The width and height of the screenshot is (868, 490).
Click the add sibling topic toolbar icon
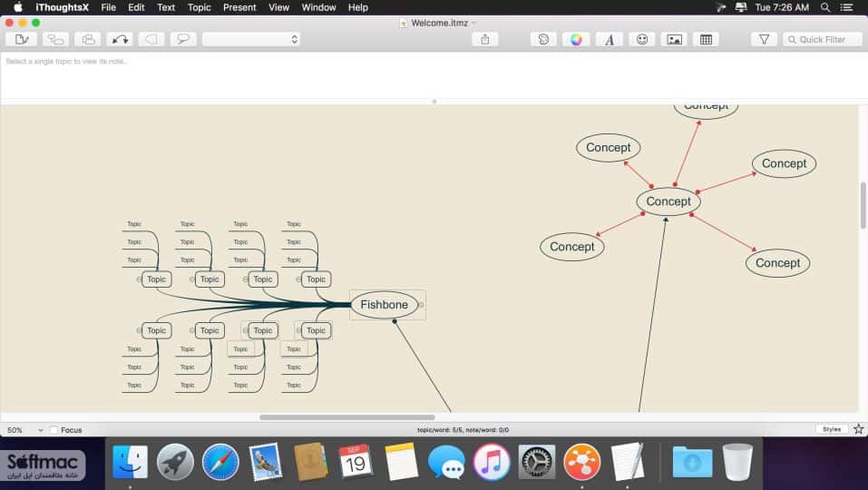click(87, 39)
